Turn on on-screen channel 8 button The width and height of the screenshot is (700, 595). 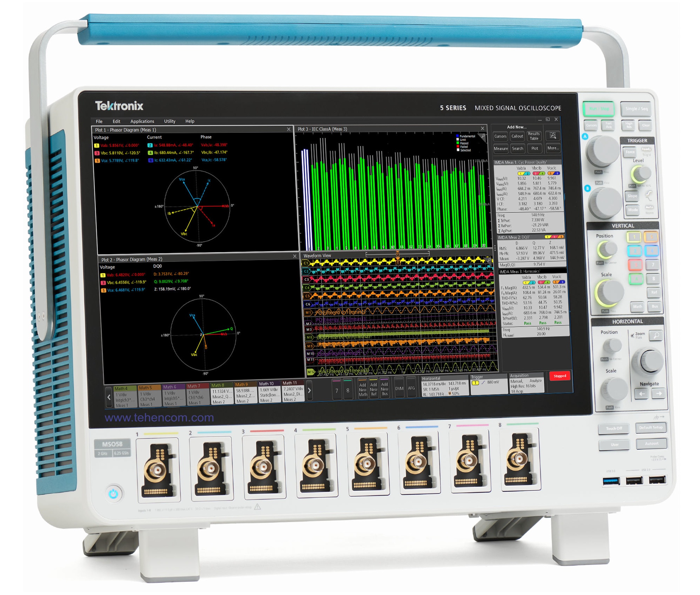tap(348, 389)
